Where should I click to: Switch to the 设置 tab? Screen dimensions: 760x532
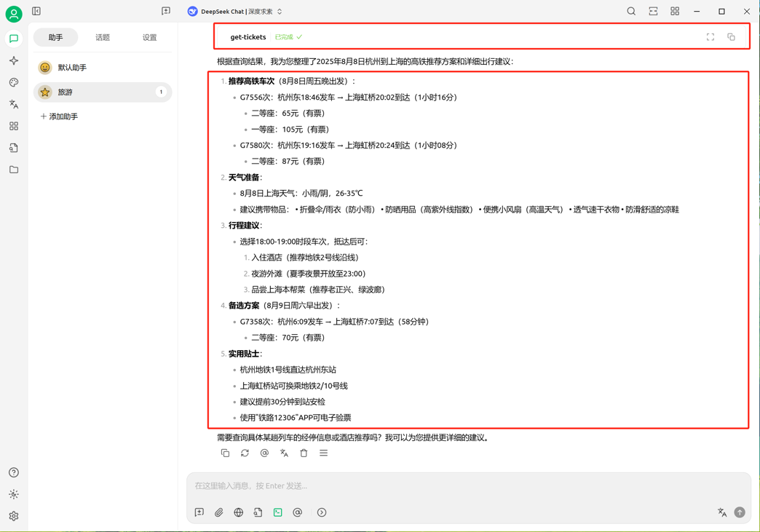pos(149,37)
